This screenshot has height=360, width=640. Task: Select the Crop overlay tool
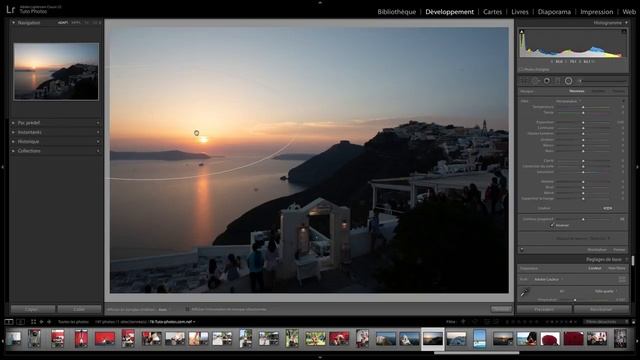coord(524,81)
